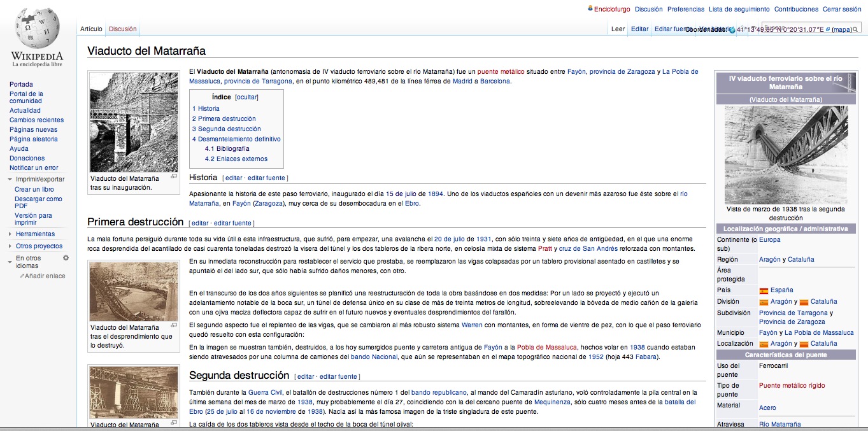Open Página aleatoria in sidebar

point(34,139)
